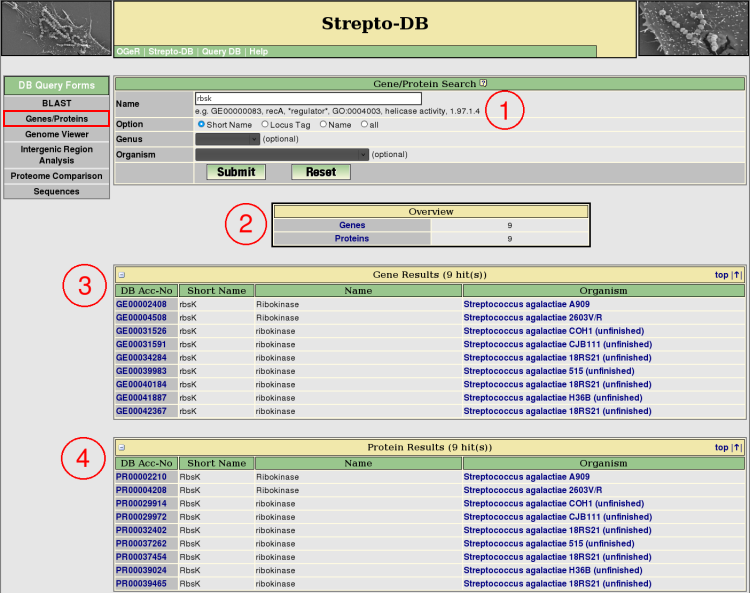750x593 pixels.
Task: Expand the Organism dropdown list
Action: pos(282,155)
